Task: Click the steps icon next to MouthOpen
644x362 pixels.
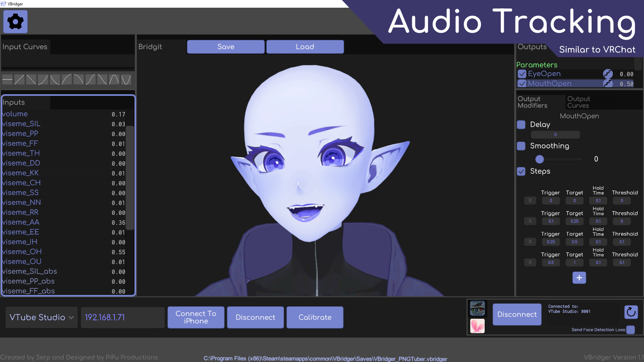Action: tap(608, 83)
